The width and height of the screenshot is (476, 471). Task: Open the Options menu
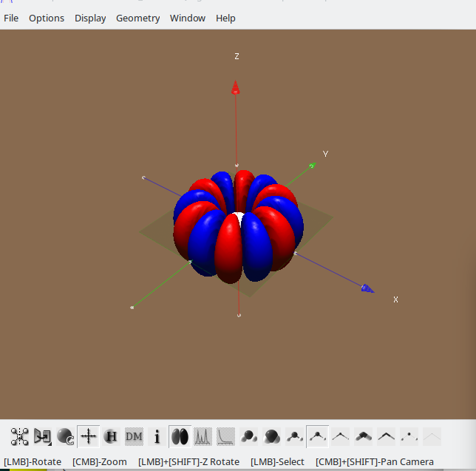click(47, 18)
